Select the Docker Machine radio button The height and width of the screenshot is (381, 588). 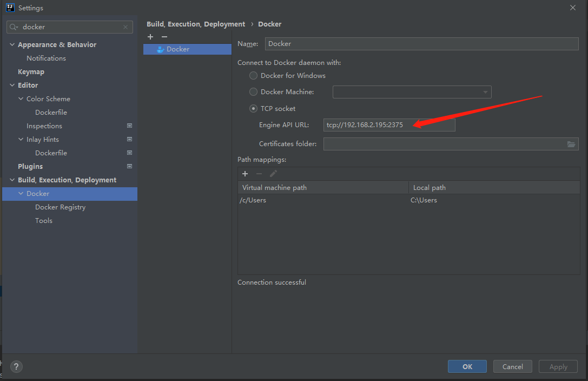click(253, 92)
